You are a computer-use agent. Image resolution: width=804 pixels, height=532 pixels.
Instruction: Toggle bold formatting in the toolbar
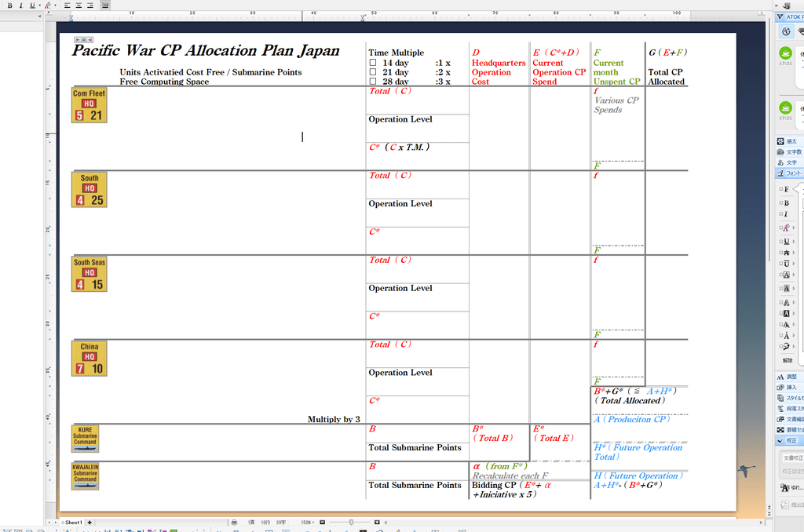10,5
